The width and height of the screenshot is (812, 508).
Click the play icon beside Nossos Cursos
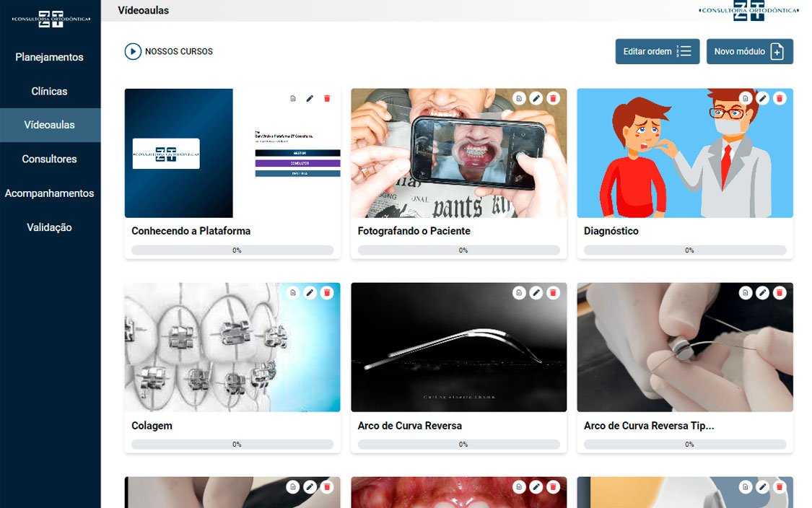point(133,51)
